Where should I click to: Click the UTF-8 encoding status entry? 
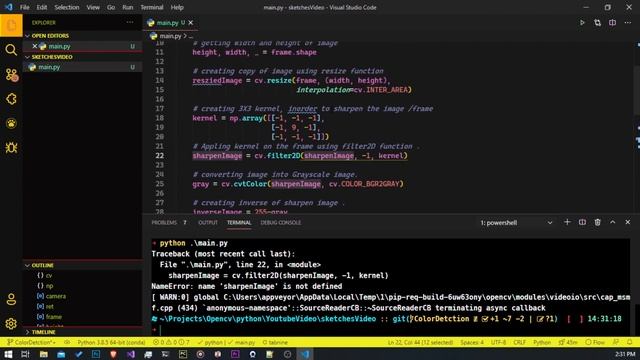(498, 342)
